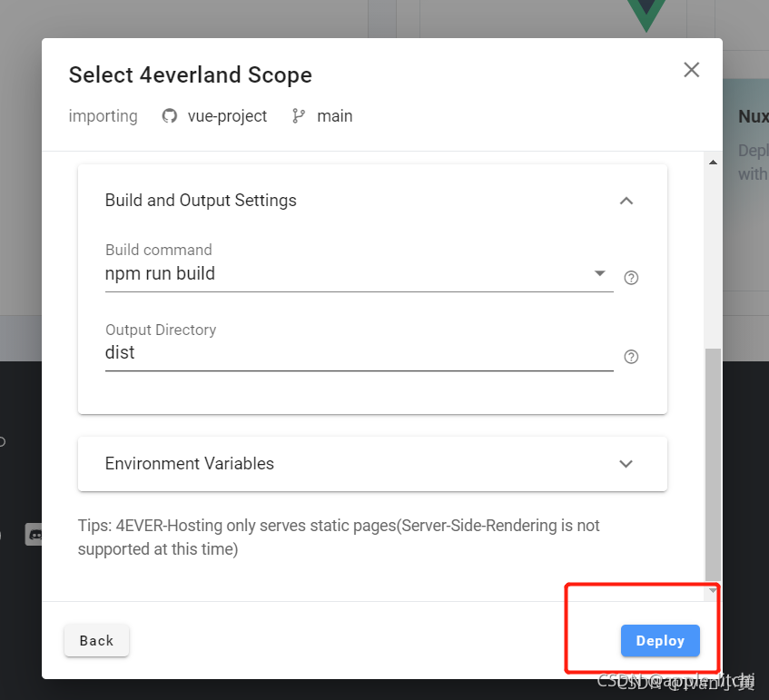Click the Environment Variables heading
The width and height of the screenshot is (769, 700).
tap(190, 464)
